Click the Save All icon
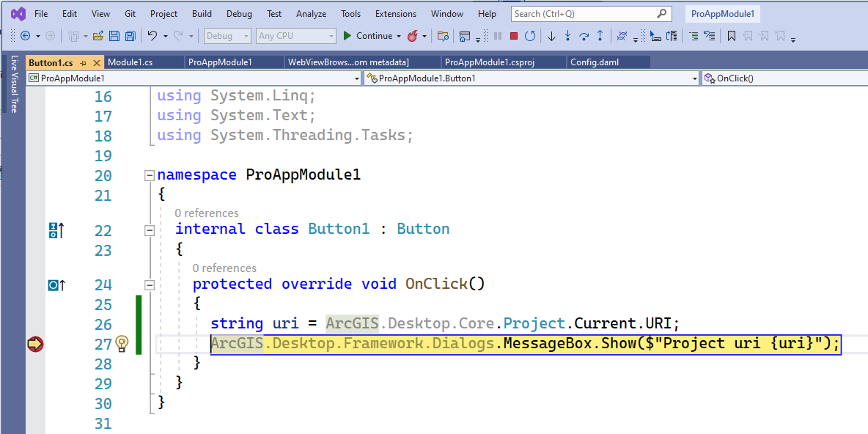868x434 pixels. pos(132,34)
